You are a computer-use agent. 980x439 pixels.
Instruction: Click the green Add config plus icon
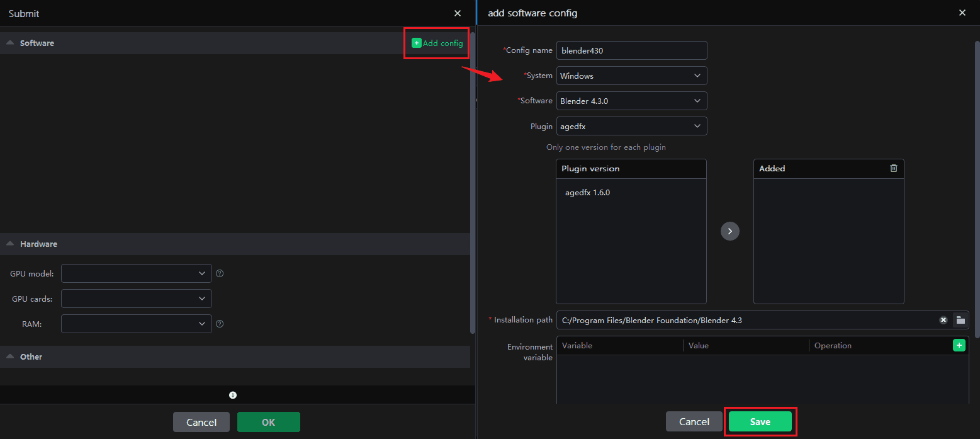[416, 43]
